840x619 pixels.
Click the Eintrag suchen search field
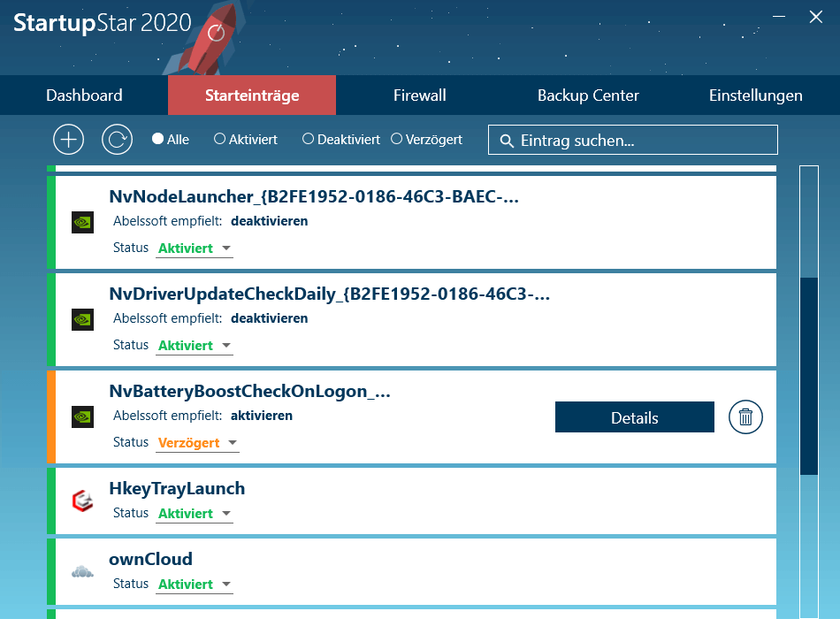click(x=633, y=140)
